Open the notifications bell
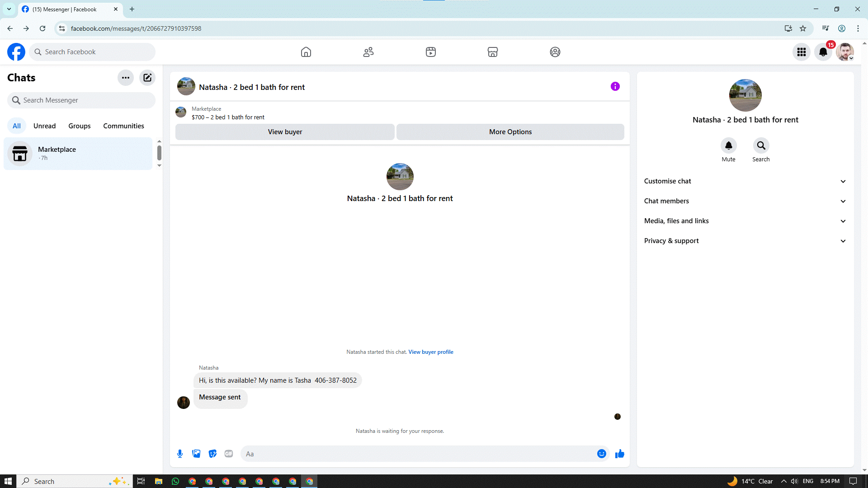The image size is (868, 488). click(x=823, y=52)
